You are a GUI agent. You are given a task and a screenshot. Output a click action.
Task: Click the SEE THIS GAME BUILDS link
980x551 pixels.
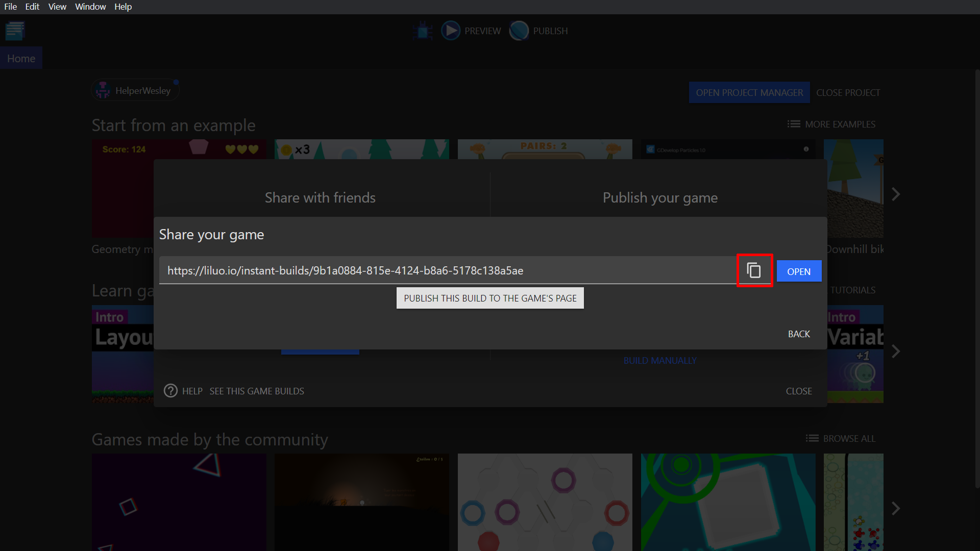click(x=257, y=391)
